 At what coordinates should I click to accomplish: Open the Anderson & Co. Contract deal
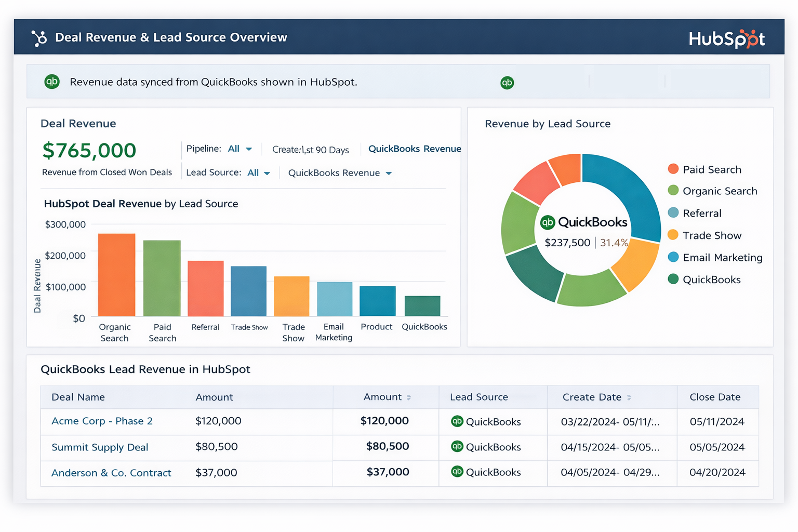coord(111,473)
